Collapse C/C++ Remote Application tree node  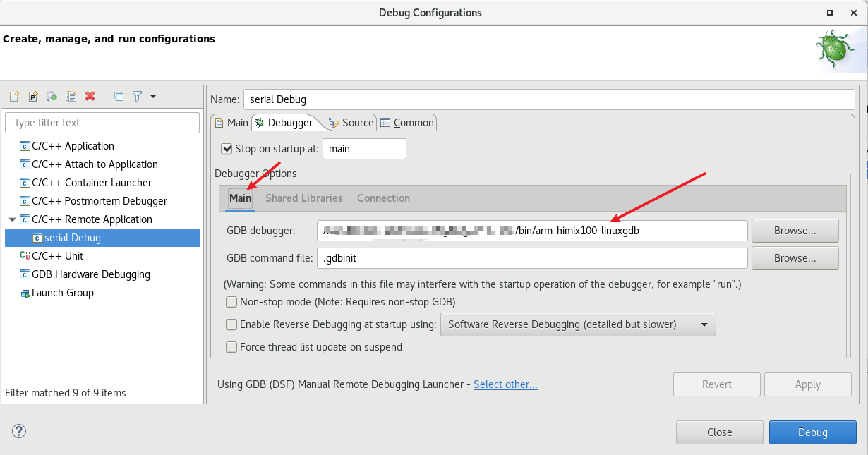[x=12, y=219]
